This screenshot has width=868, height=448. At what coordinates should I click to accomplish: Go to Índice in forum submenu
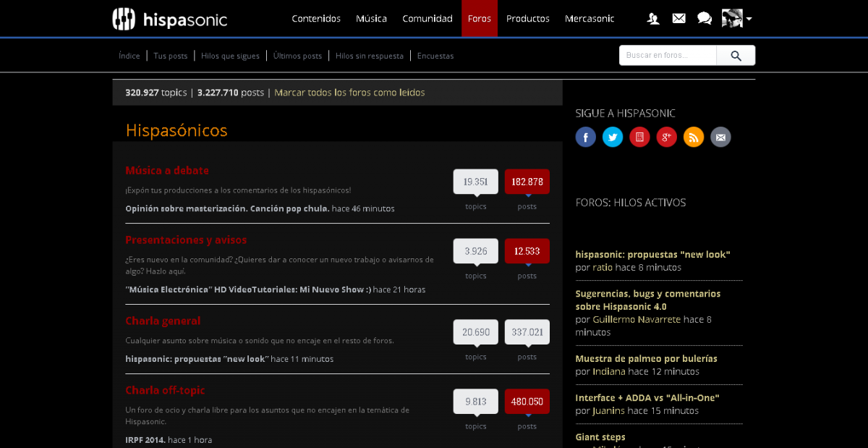[129, 56]
